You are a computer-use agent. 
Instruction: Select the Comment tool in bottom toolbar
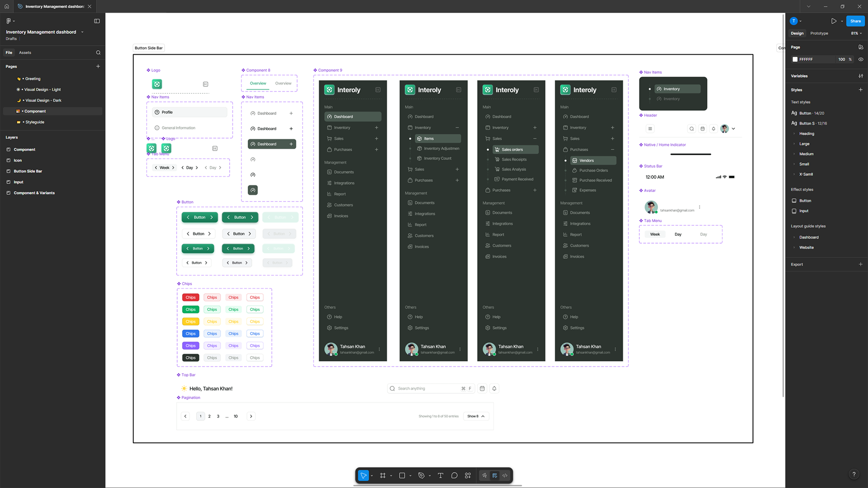[454, 475]
